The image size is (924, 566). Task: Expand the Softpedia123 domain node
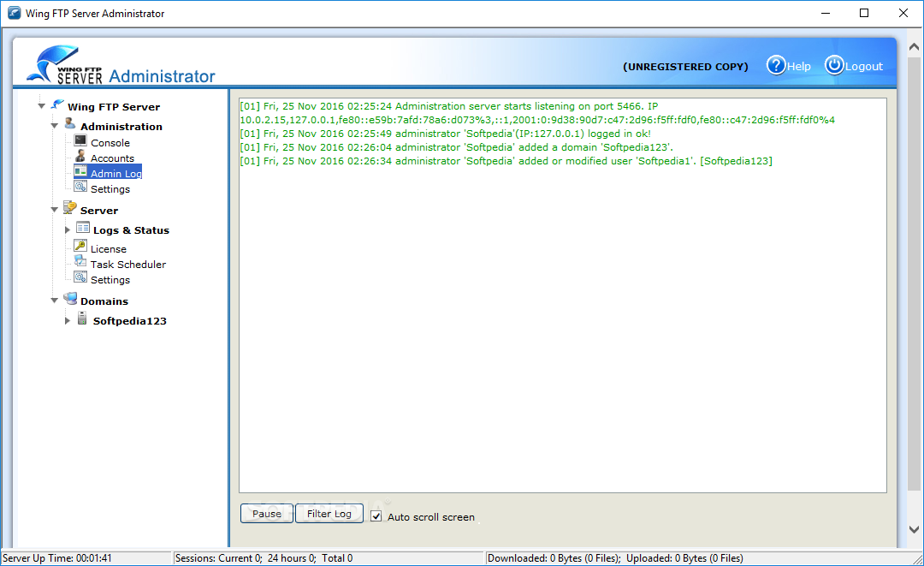[68, 321]
